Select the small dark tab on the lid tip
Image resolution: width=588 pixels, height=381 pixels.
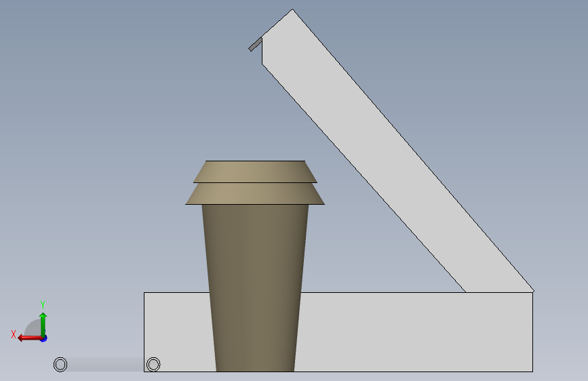click(x=256, y=44)
